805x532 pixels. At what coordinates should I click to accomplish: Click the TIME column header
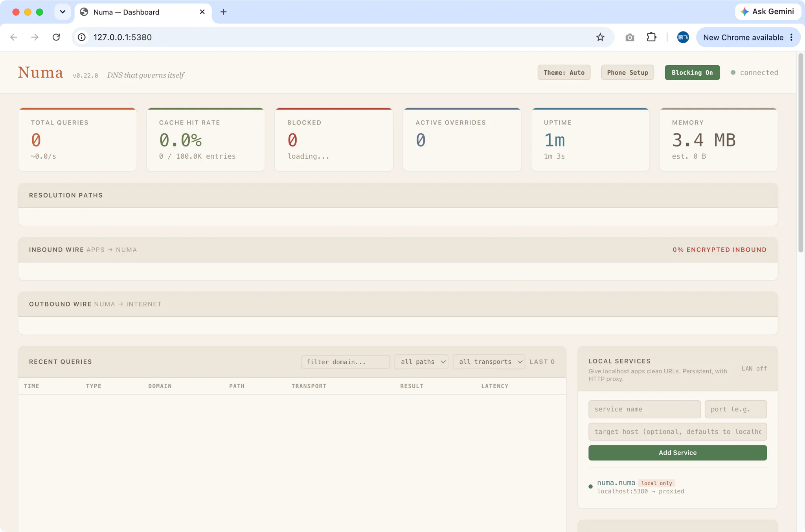(31, 386)
